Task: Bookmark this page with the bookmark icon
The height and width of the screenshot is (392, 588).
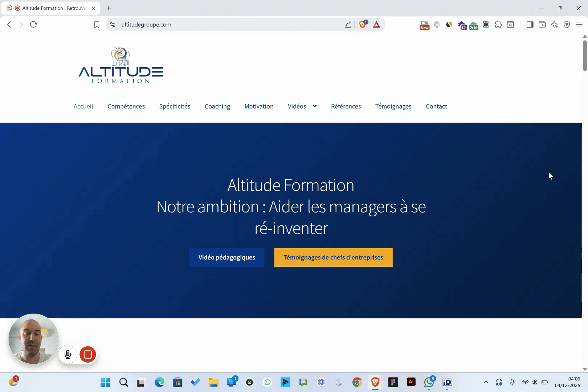Action: point(97,25)
